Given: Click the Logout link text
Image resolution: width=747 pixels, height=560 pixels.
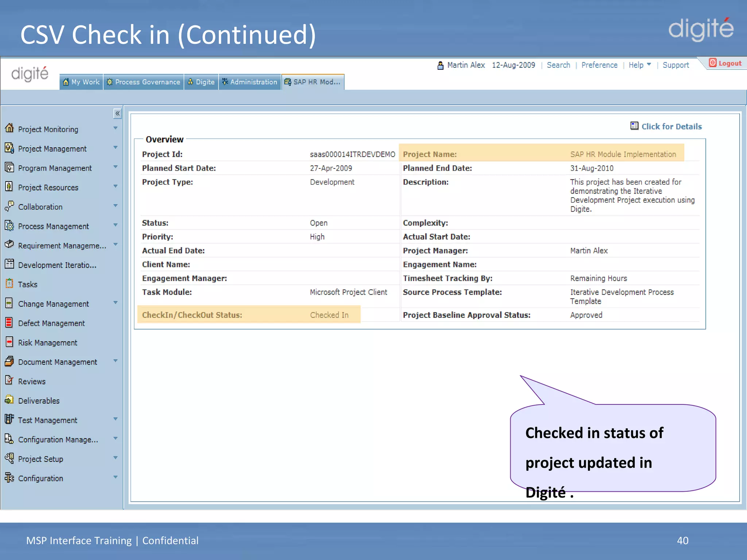Looking at the screenshot, I should pyautogui.click(x=730, y=63).
